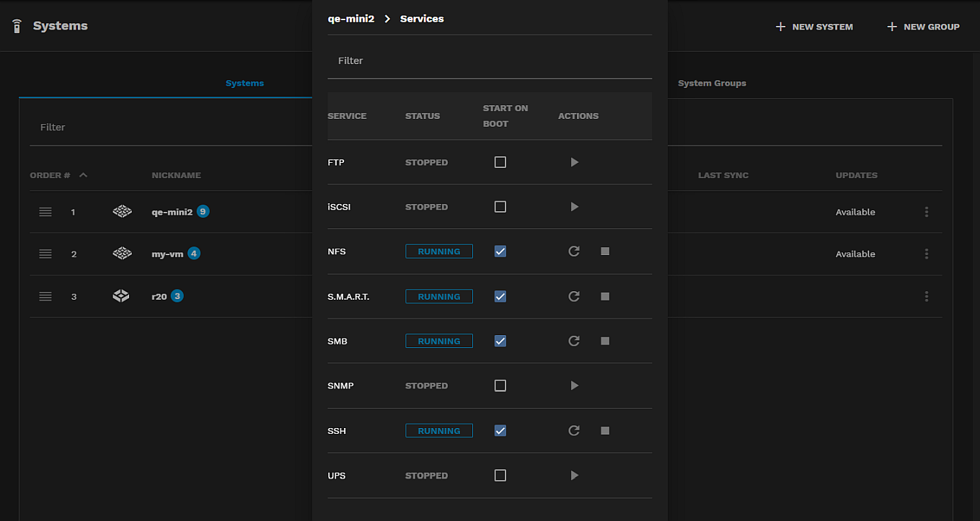980x521 pixels.
Task: Open the options menu for qe-mini2
Action: coord(927,212)
